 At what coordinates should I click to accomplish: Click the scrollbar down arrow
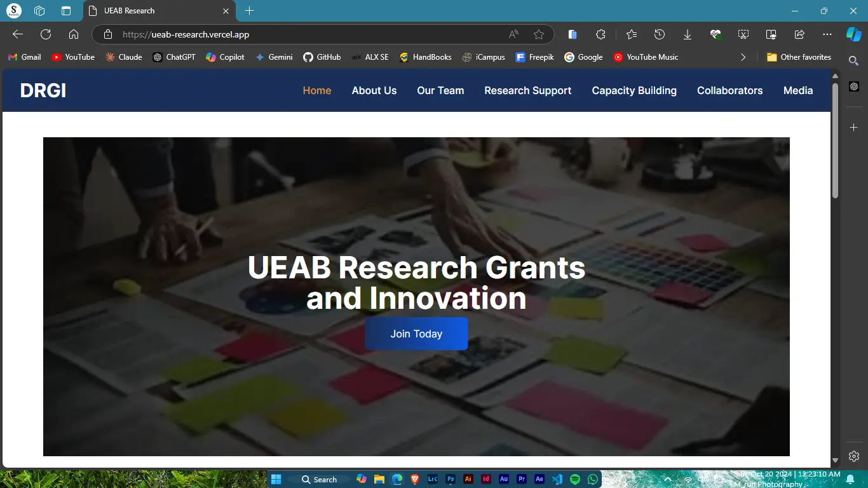[836, 461]
